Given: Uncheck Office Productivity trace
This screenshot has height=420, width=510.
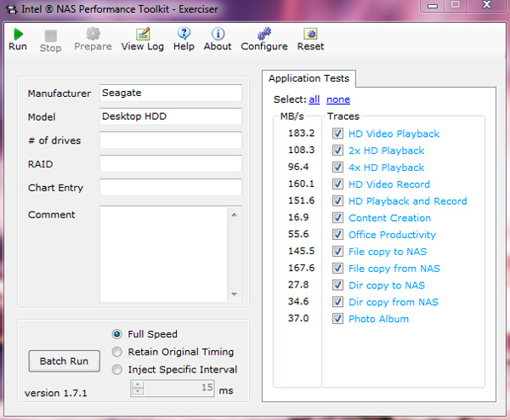Looking at the screenshot, I should pos(337,235).
